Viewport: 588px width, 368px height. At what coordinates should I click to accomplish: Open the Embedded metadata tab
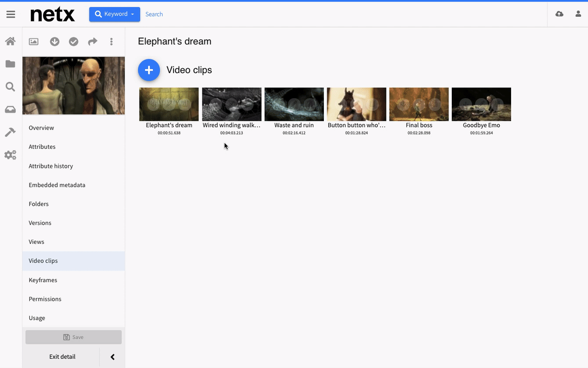click(73, 185)
